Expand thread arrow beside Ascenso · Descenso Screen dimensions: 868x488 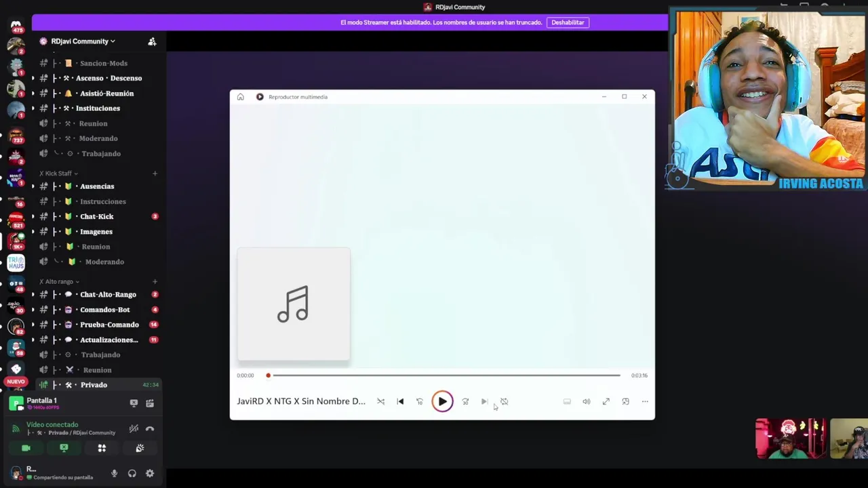click(33, 78)
